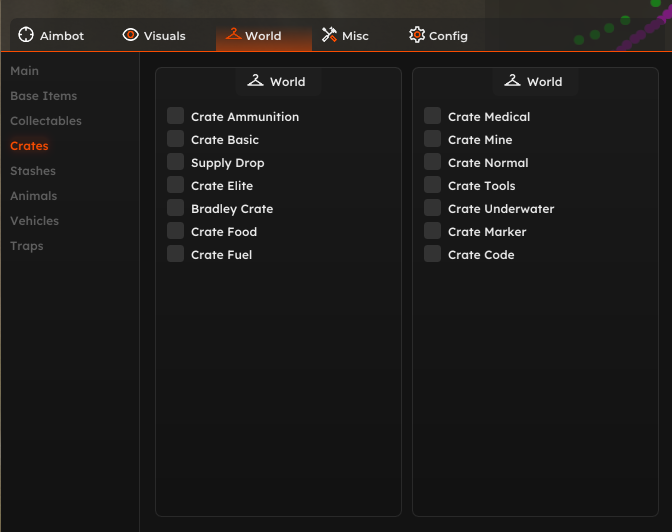Toggle the Crate Underwater checkbox

click(432, 208)
